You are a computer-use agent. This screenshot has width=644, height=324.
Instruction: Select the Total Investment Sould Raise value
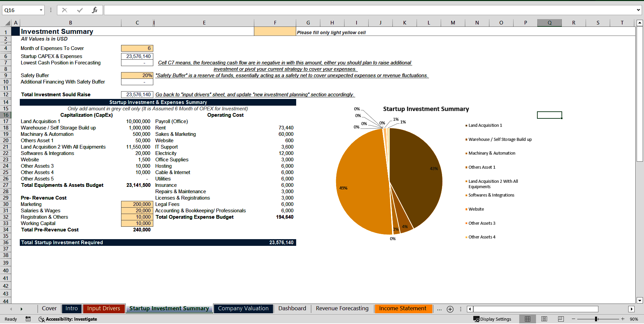(x=137, y=95)
